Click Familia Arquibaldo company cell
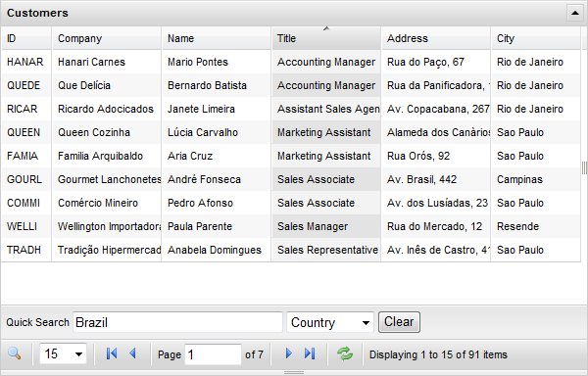Screen dimensions: 588x376 (x=107, y=156)
